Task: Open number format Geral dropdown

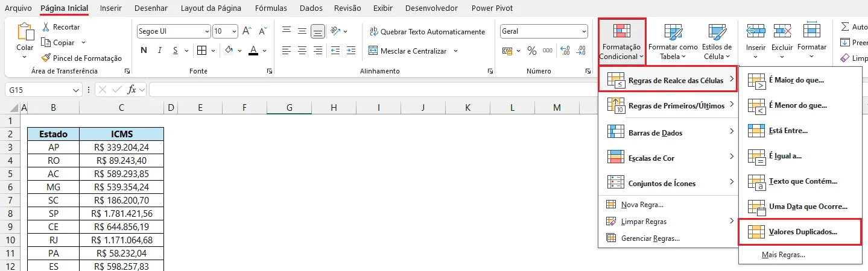Action: click(584, 31)
